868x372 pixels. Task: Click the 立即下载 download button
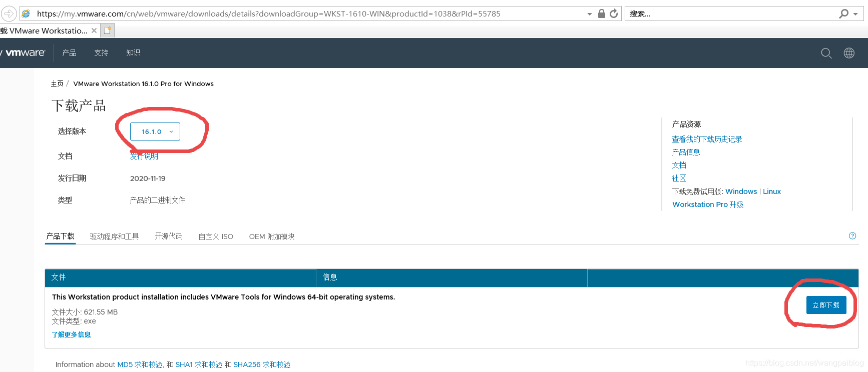tap(826, 305)
